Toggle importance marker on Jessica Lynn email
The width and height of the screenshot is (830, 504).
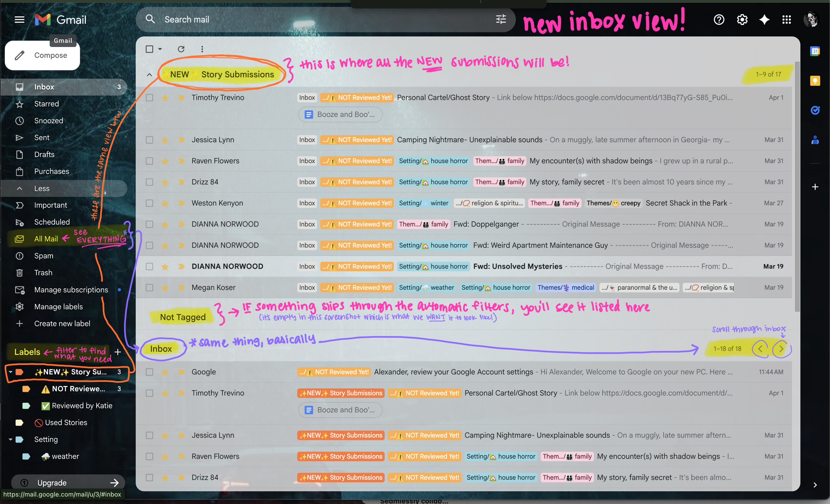pos(181,140)
